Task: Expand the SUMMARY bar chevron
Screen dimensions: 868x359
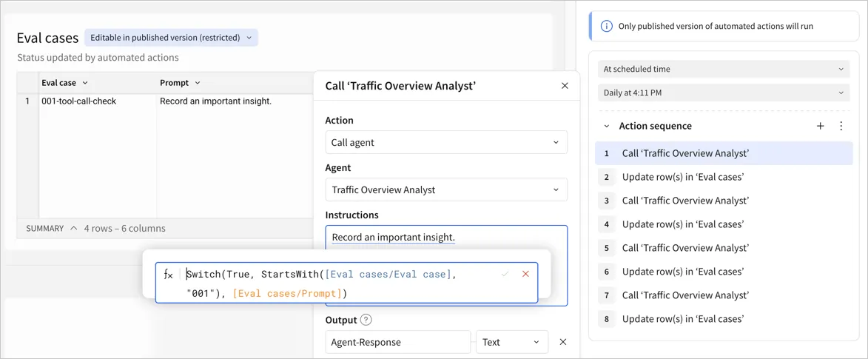Action: coord(73,228)
